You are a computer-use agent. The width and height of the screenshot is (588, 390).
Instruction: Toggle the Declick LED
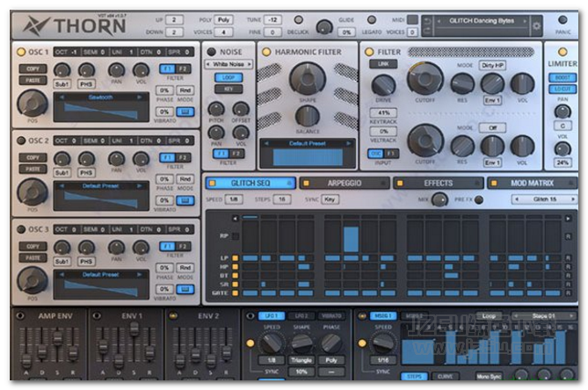(299, 19)
